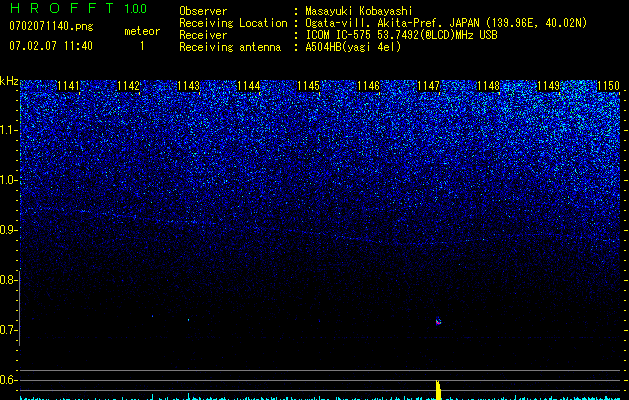Click time marker 1143

tap(188, 86)
